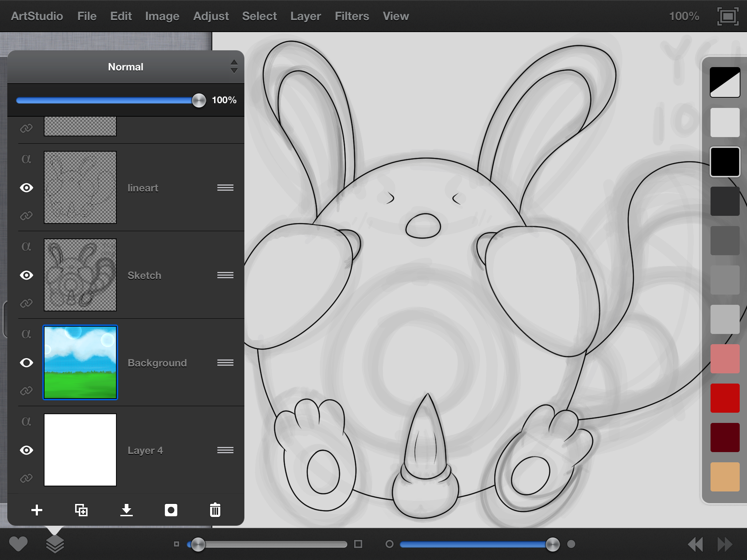The height and width of the screenshot is (560, 747).
Task: Open the Adjust menu
Action: click(x=211, y=16)
